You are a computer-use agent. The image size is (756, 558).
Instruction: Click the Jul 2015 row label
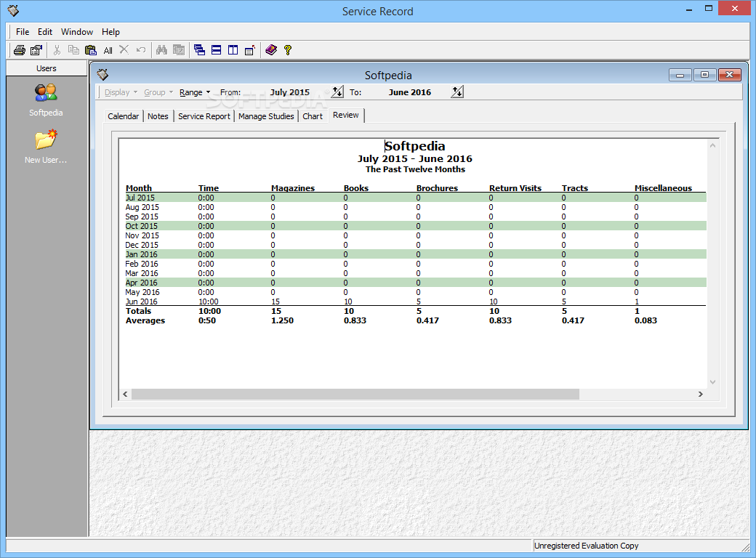(140, 198)
